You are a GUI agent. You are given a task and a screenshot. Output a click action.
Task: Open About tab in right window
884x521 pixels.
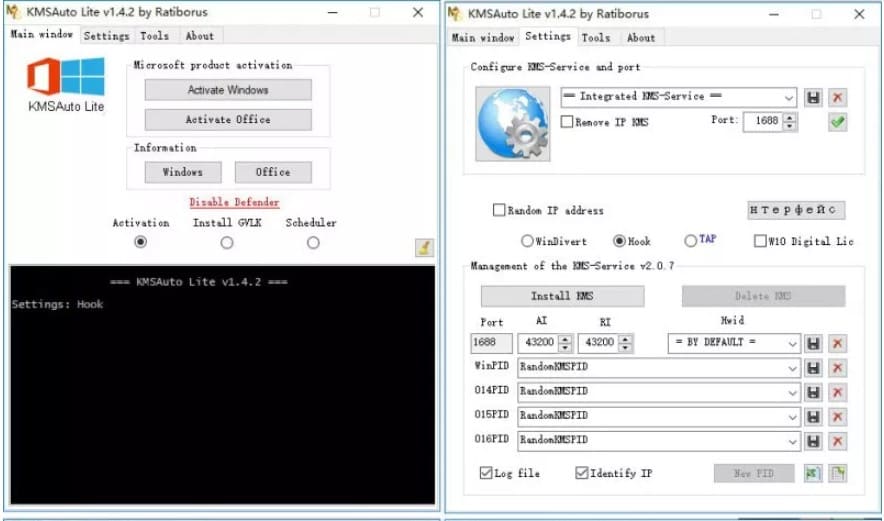641,38
